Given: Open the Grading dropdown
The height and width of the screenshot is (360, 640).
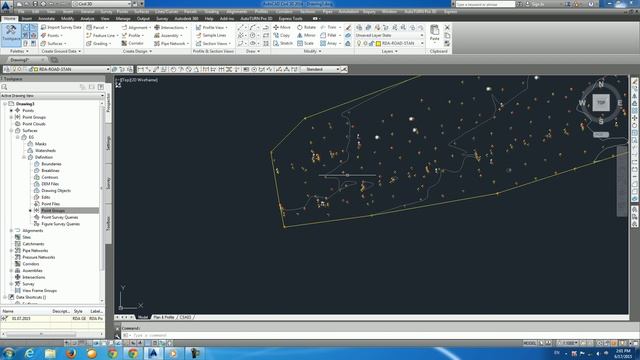Looking at the screenshot, I should point(98,43).
